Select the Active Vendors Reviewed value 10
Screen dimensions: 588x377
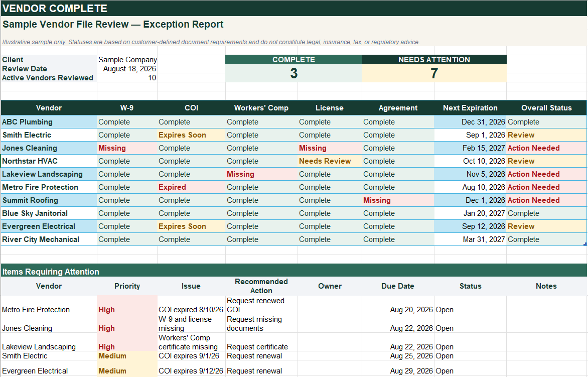click(x=127, y=78)
